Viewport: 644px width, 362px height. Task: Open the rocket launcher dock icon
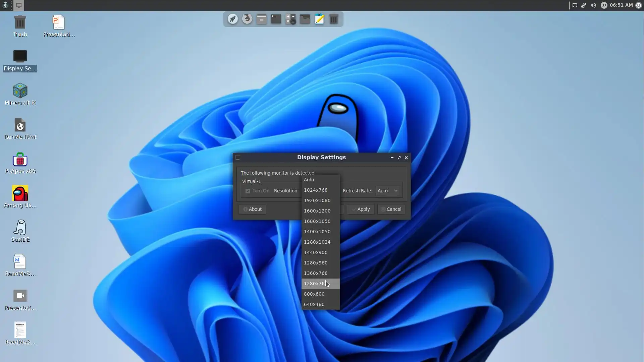(x=232, y=19)
